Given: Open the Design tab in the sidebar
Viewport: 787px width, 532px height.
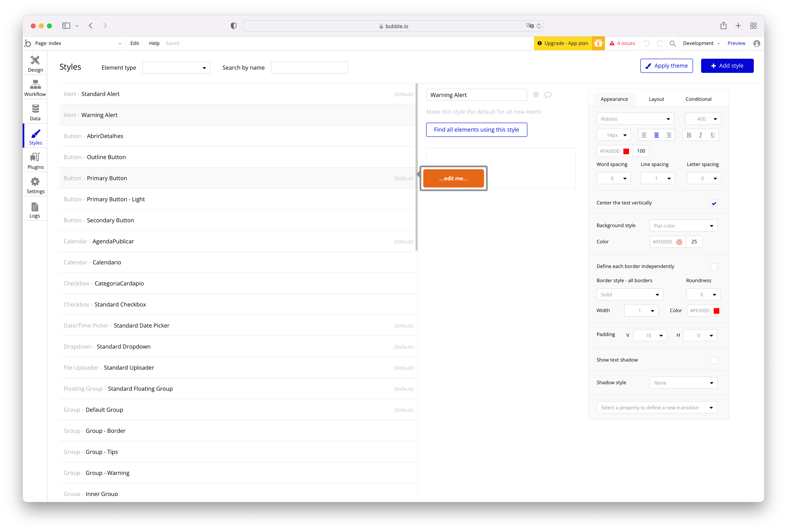Looking at the screenshot, I should (35, 64).
